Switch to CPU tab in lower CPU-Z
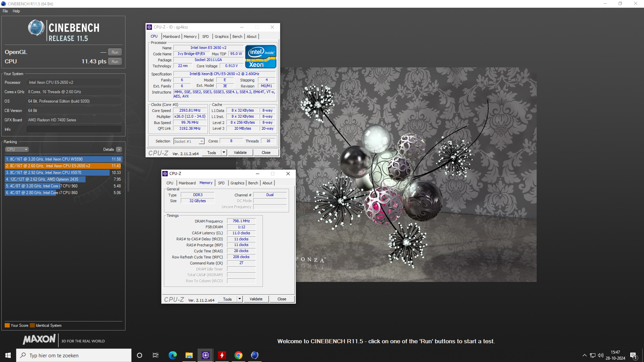644x362 pixels. pyautogui.click(x=170, y=183)
